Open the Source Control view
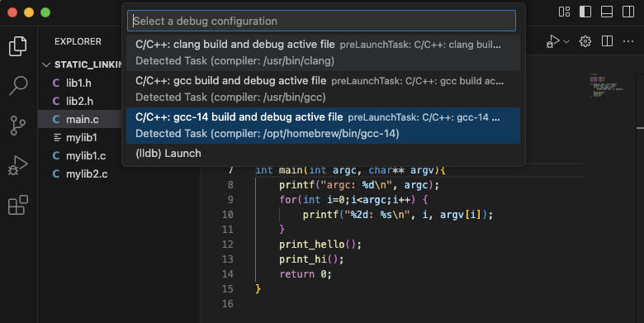The image size is (644, 323). click(17, 126)
